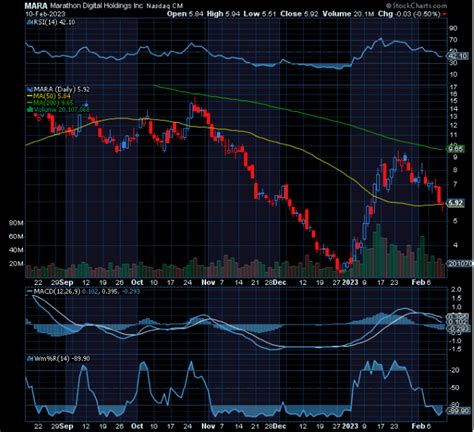This screenshot has width=474, height=432.
Task: Click the red down arrow beside Chg
Action: (444, 14)
